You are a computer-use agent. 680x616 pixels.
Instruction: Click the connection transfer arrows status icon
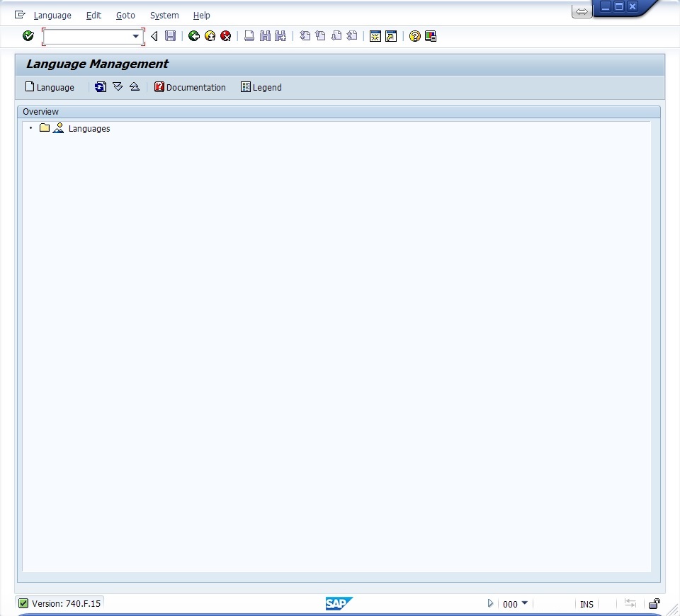630,603
